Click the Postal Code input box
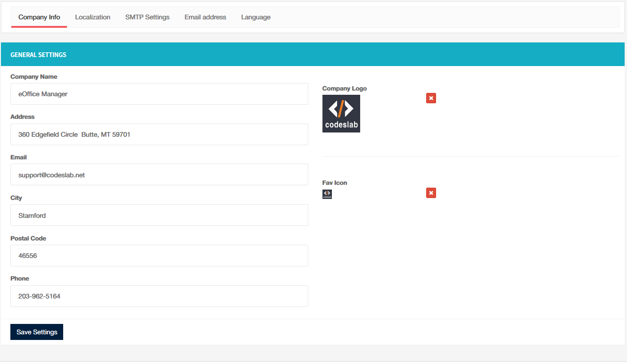627x364 pixels. (159, 256)
